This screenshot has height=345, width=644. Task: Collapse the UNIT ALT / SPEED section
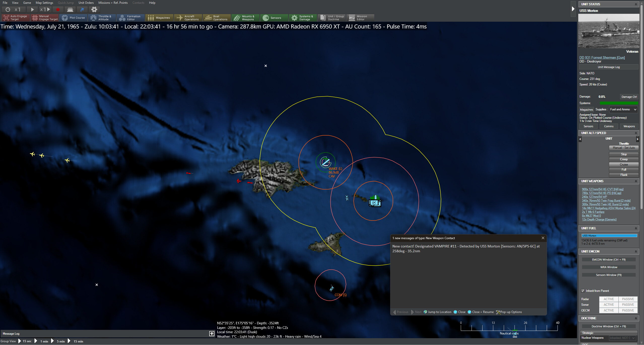(x=636, y=133)
